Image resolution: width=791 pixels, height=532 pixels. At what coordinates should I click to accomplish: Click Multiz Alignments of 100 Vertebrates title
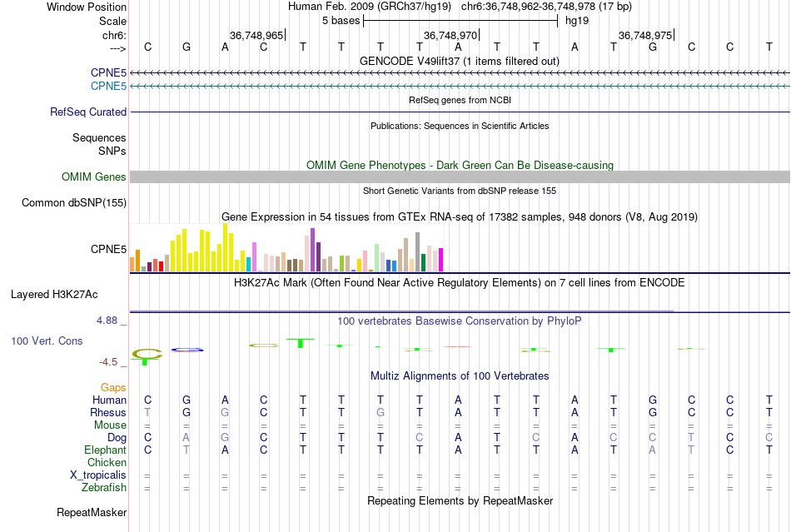[460, 375]
